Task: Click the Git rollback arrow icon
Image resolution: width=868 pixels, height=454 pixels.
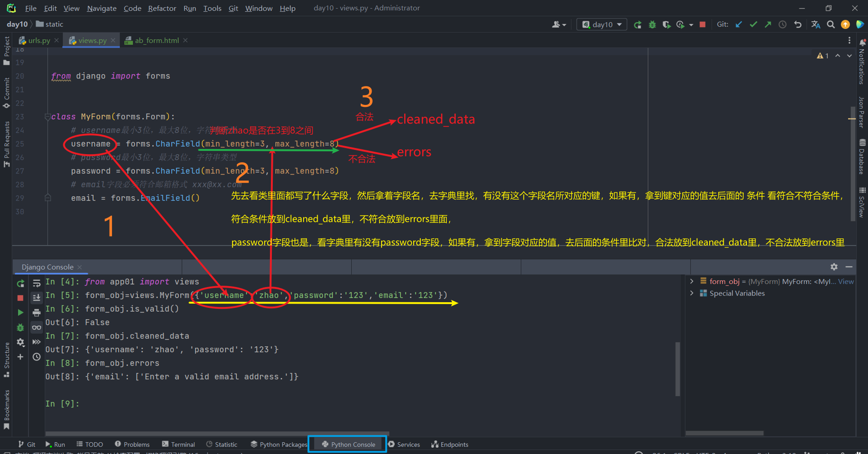Action: [x=798, y=25]
